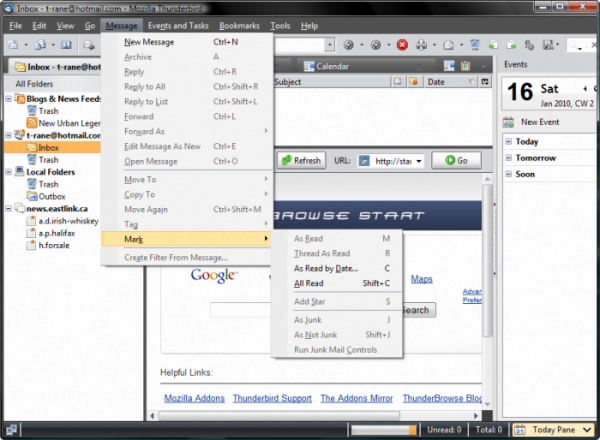Click the Refresh button
This screenshot has height=440, width=600.
301,161
